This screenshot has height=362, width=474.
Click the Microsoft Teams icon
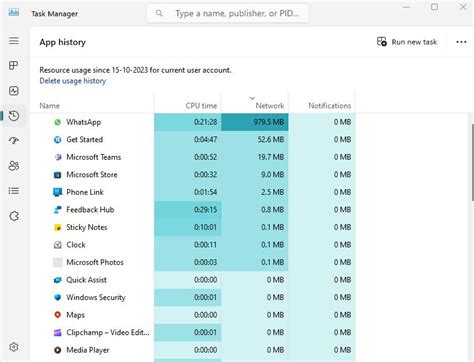[x=58, y=157]
